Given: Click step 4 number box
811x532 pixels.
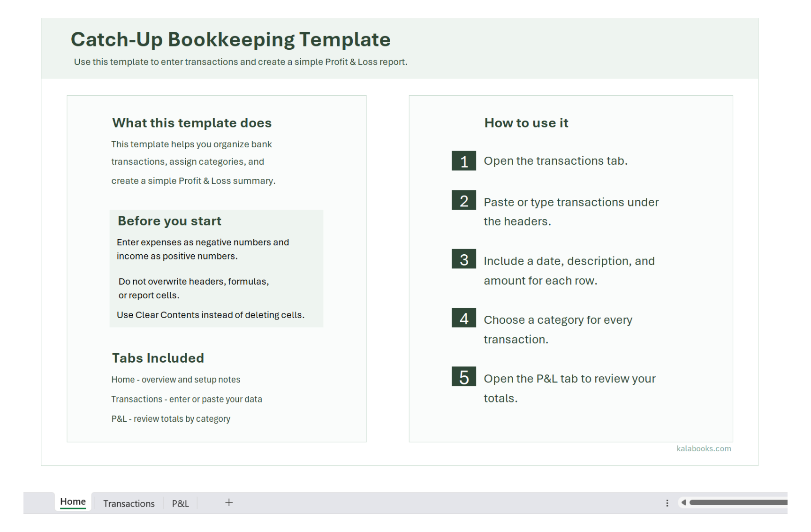Looking at the screenshot, I should (464, 318).
